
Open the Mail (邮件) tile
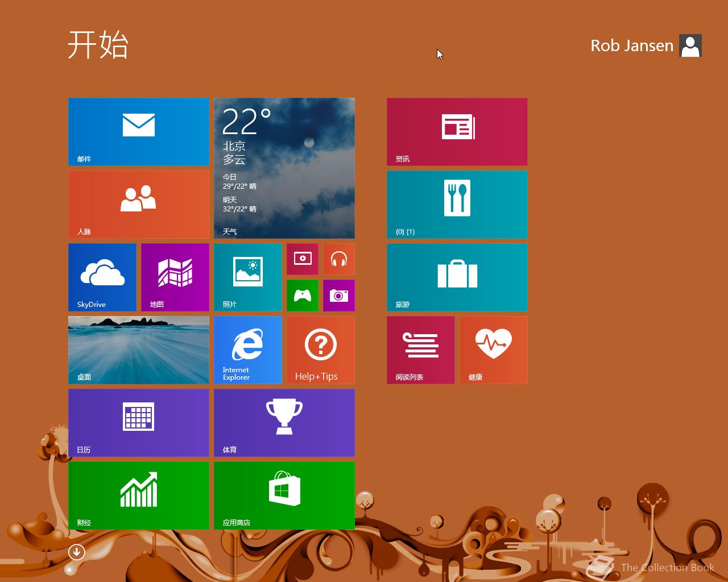click(x=139, y=132)
